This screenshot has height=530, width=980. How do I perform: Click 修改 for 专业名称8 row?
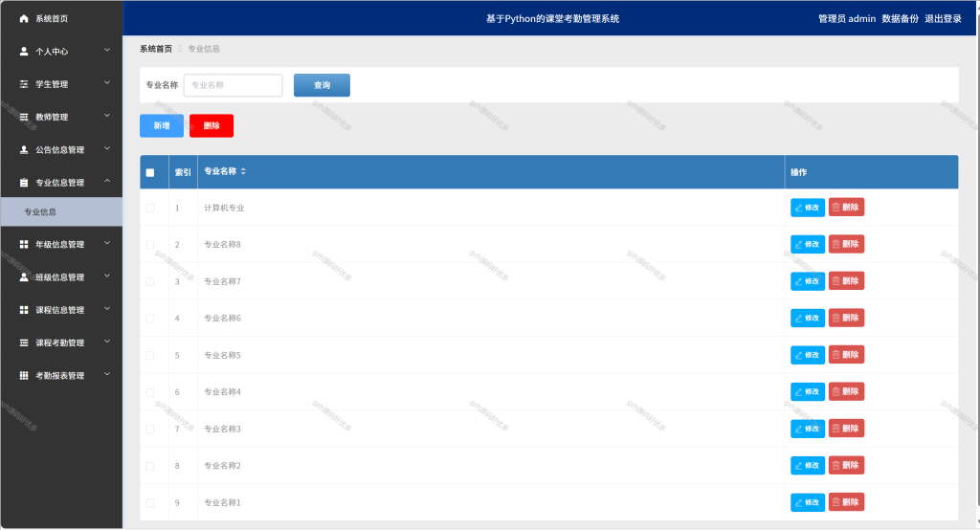[x=808, y=244]
